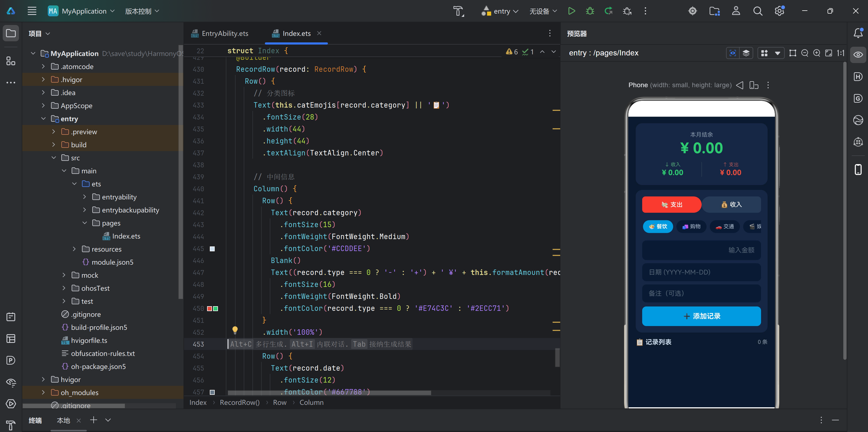Open IDE settings gear icon
Viewport: 868px width, 432px height.
[779, 11]
